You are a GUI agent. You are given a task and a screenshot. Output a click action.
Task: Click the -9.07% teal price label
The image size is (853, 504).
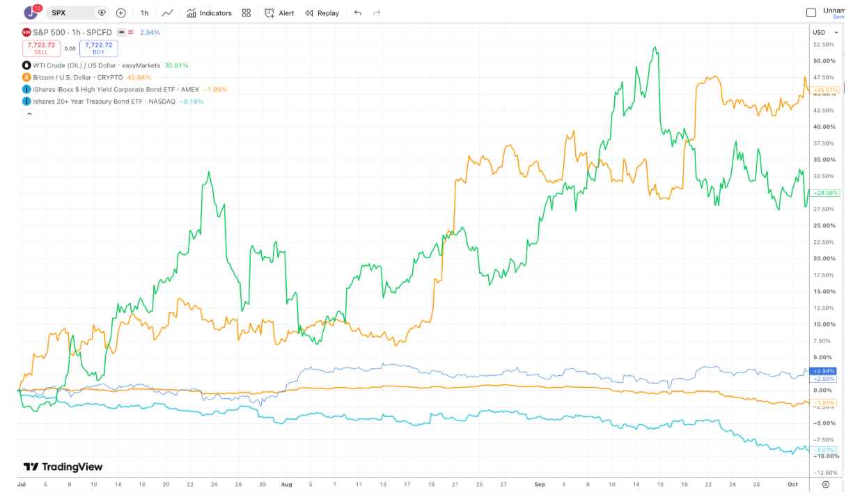[824, 450]
